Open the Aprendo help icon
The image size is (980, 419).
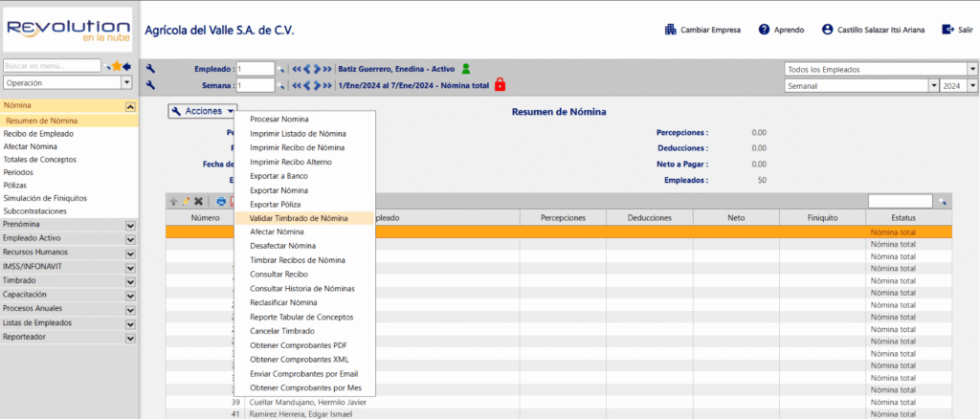click(764, 30)
